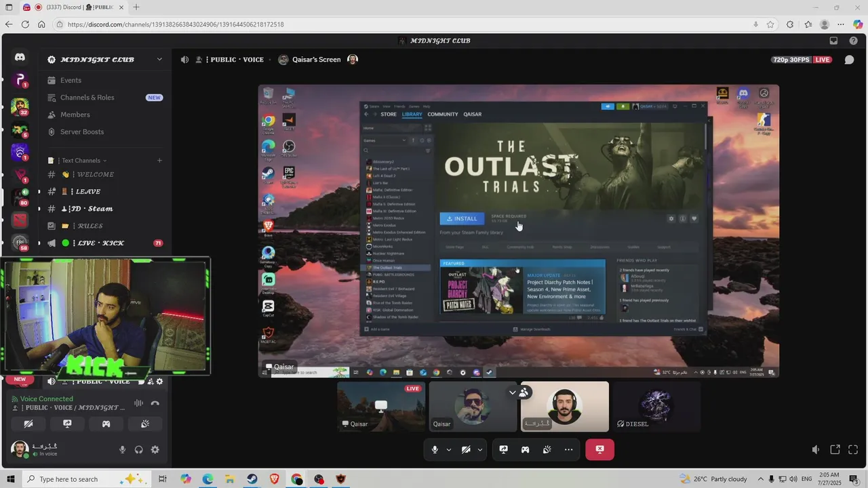This screenshot has height=488, width=868.
Task: Toggle noise suppression waveform icon
Action: (138, 403)
